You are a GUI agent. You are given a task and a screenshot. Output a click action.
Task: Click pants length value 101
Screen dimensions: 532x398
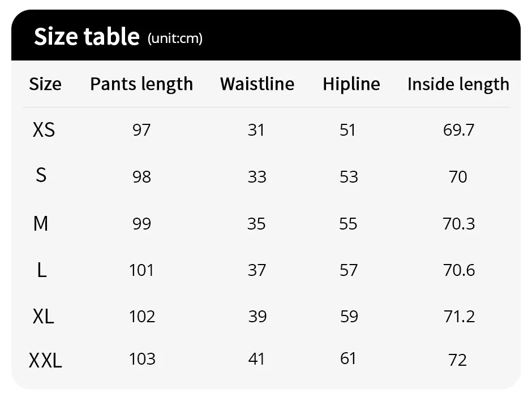(x=141, y=270)
